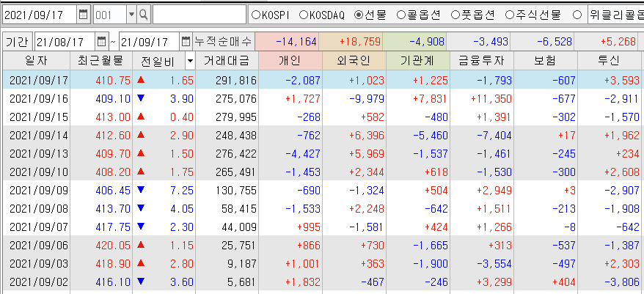Select the 2021/09/03 date row cell
The height and width of the screenshot is (294, 644).
pos(36,264)
